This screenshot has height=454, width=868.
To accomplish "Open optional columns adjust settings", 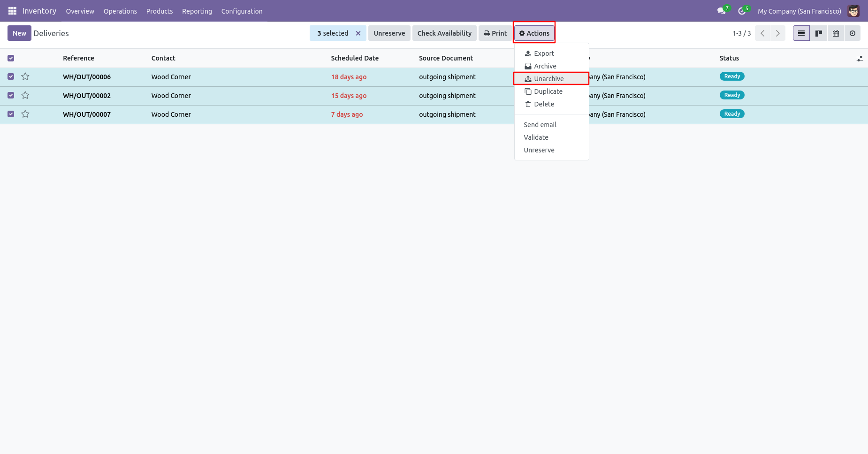I will 860,59.
